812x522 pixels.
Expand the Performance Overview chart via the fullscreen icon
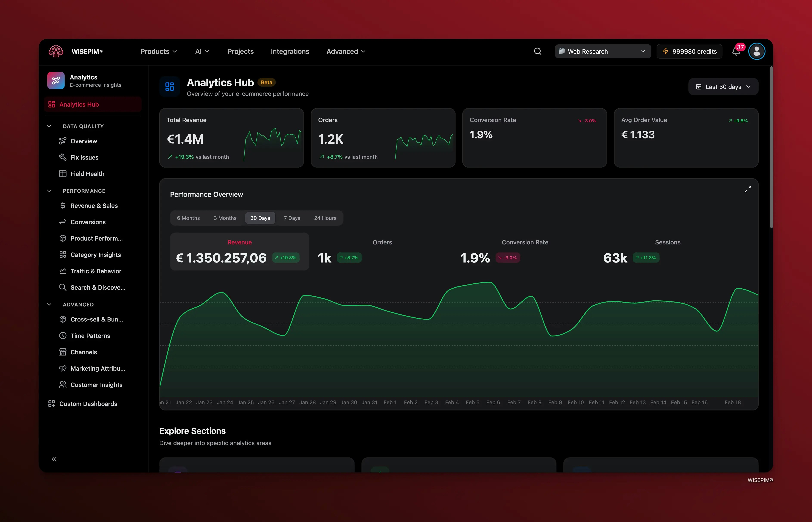[x=748, y=189]
